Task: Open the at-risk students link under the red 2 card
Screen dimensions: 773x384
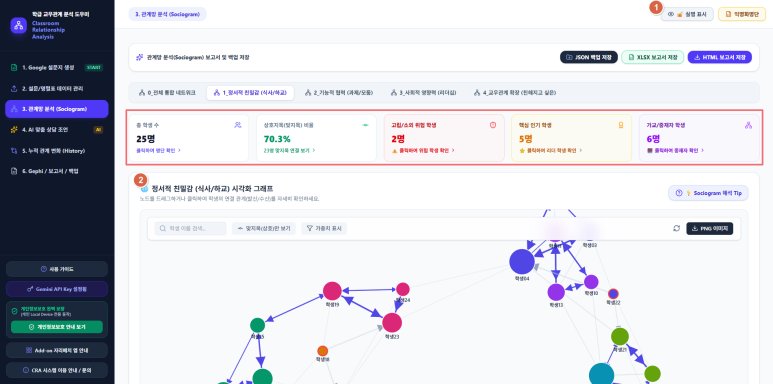Action: [x=422, y=150]
